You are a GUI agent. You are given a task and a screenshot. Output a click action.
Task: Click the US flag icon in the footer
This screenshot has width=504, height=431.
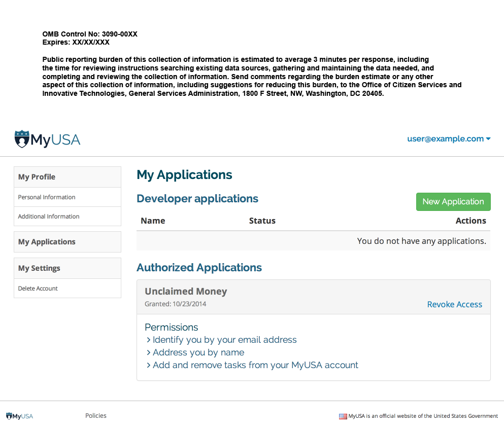point(343,416)
